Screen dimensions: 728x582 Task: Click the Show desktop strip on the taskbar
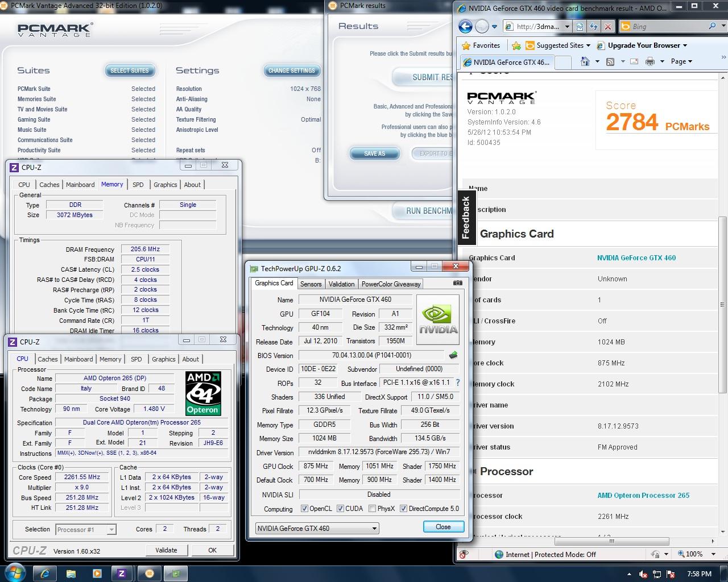click(x=724, y=573)
